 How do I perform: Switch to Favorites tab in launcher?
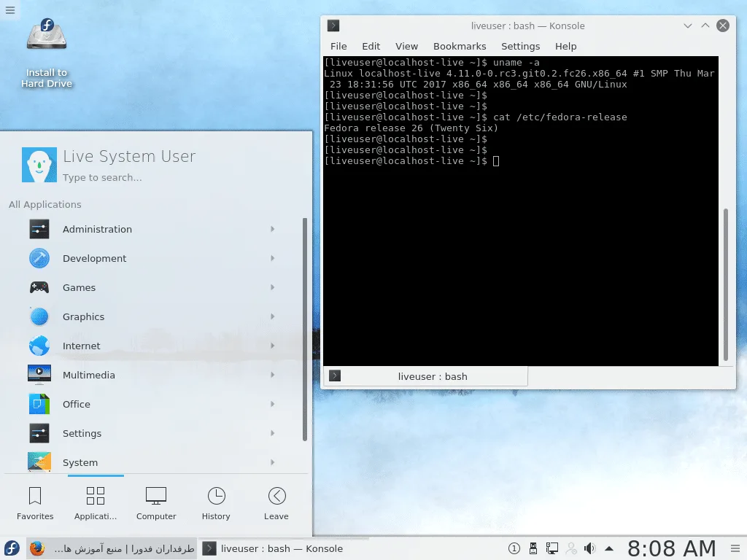coord(35,504)
